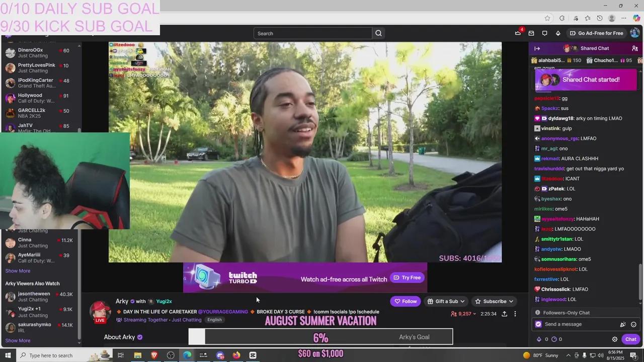Expand the Subscribe dropdown
This screenshot has width=644, height=362.
pos(511,301)
